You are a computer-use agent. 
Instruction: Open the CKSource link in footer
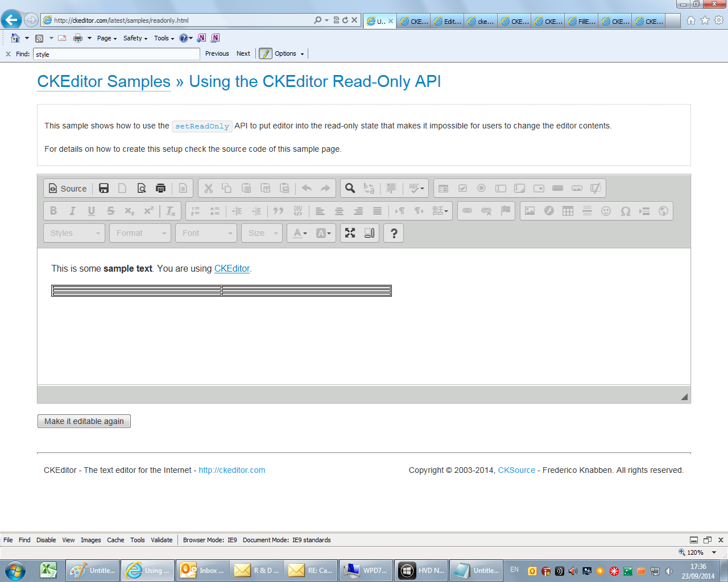tap(516, 470)
